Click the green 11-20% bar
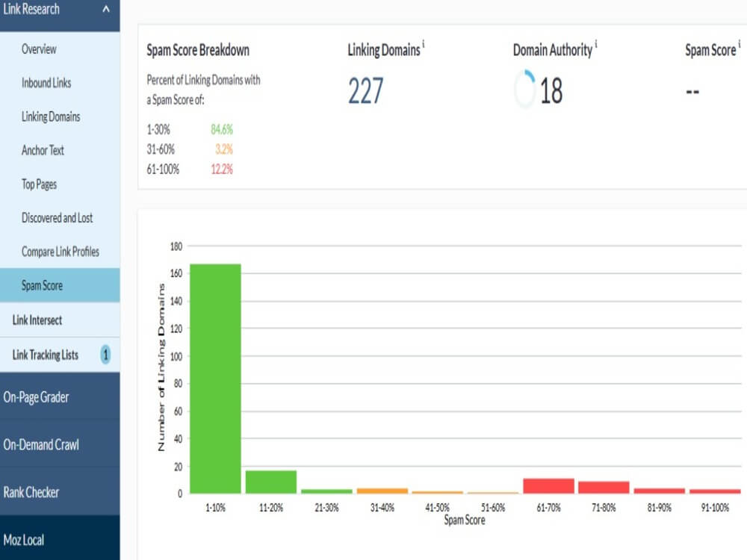Viewport: 747px width, 560px height. point(271,482)
